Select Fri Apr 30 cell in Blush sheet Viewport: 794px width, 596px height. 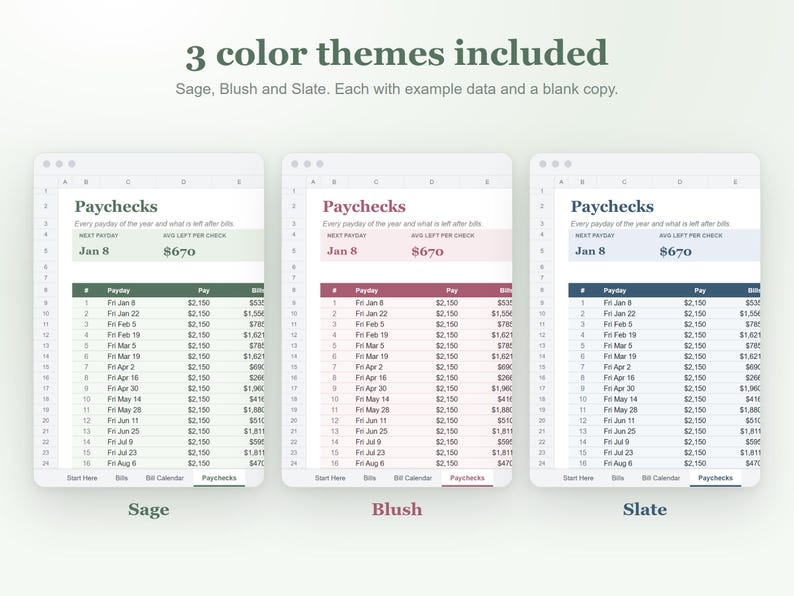pos(371,389)
